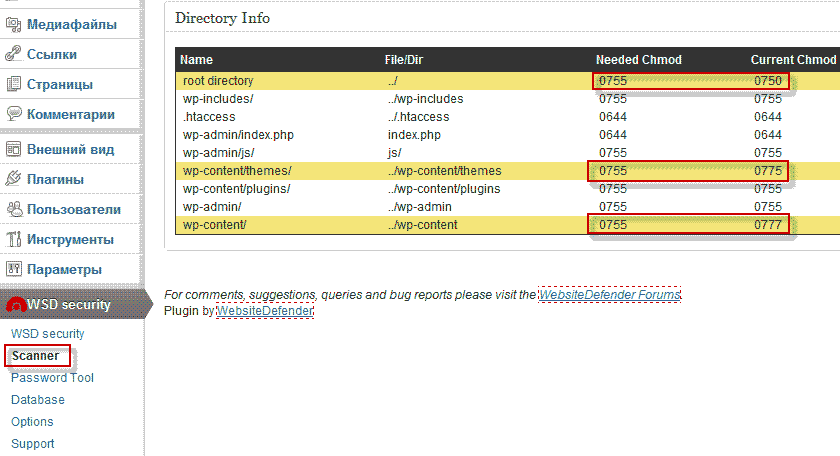Go to the Database submenu page

pos(38,400)
